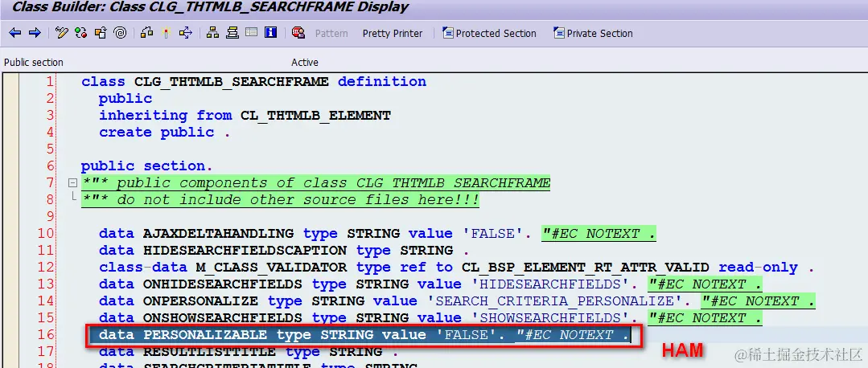Click the 'public' keyword on line 2
The height and width of the screenshot is (368, 868).
click(x=125, y=99)
